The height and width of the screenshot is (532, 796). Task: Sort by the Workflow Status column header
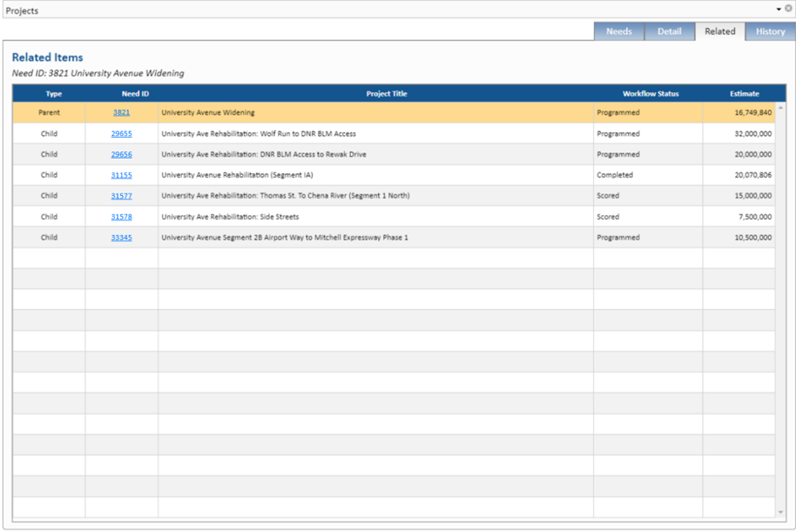651,94
